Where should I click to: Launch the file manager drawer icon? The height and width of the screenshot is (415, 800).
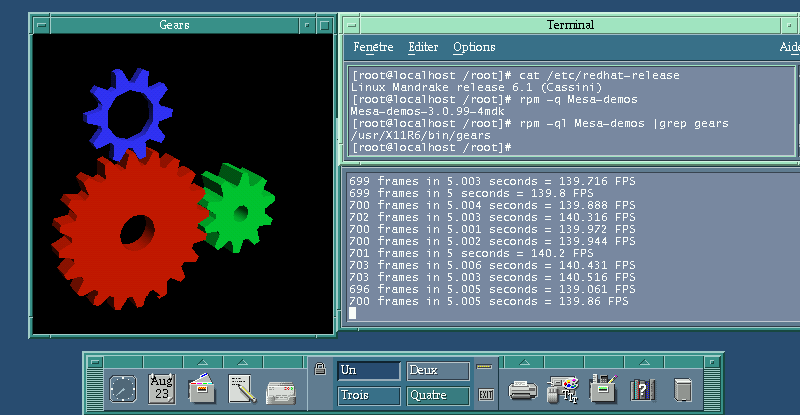202,389
